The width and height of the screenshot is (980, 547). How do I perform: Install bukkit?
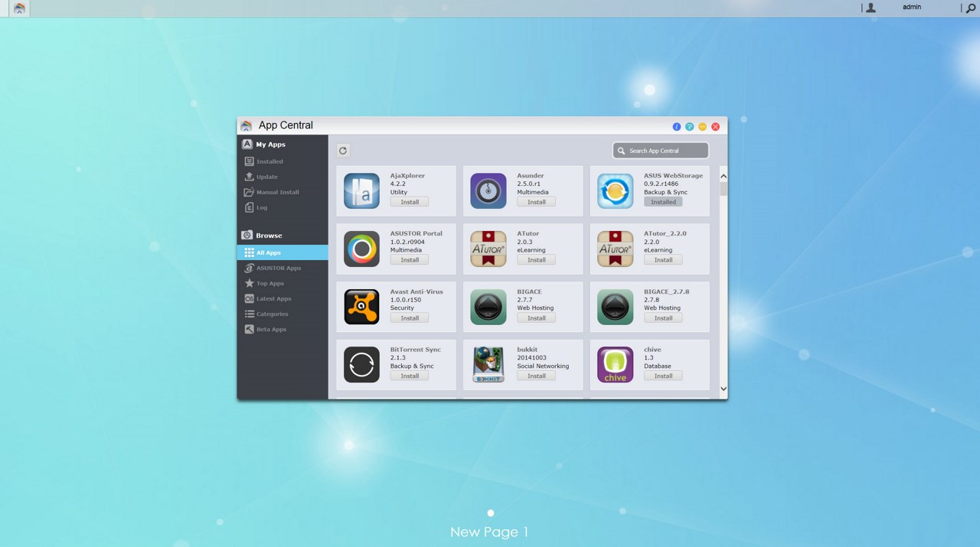[537, 376]
